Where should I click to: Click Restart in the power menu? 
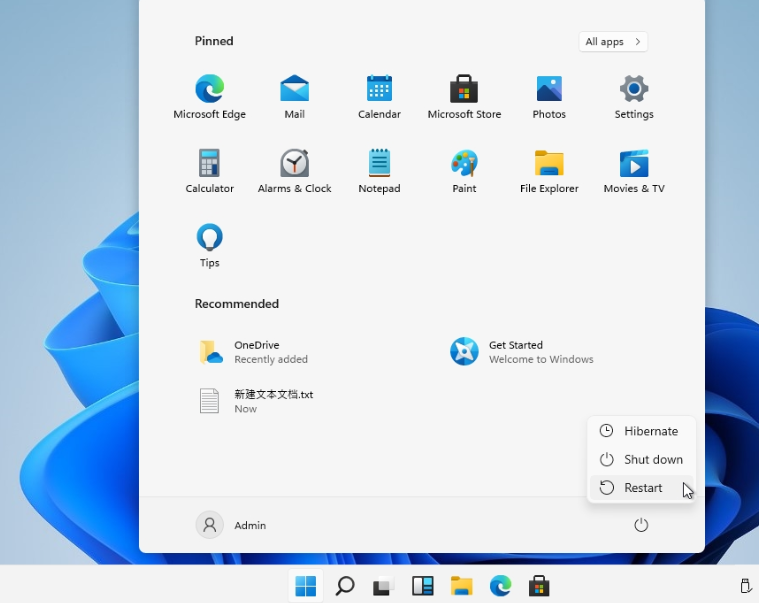641,488
